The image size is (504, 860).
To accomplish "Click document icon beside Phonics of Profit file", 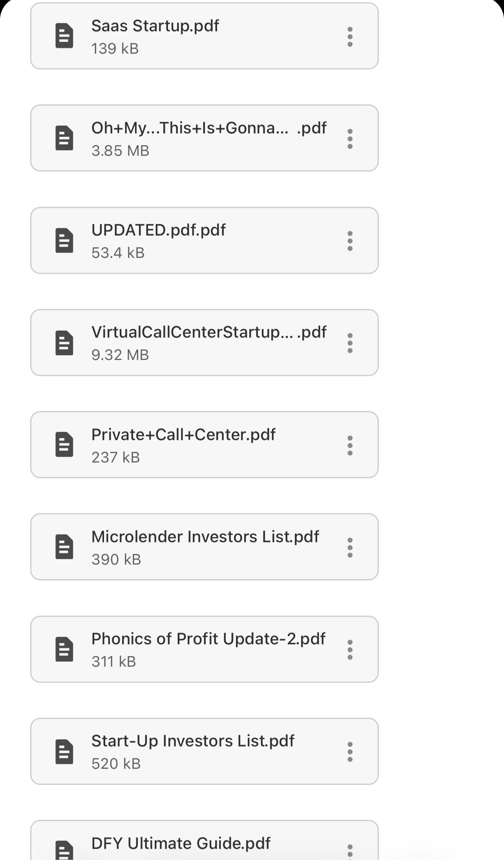I will [64, 649].
